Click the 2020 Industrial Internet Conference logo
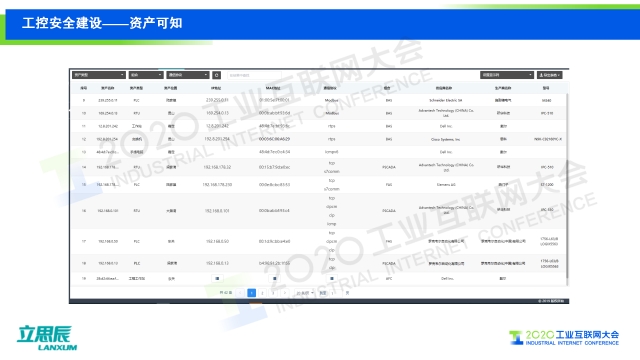This screenshot has width=640, height=360. pos(564,338)
